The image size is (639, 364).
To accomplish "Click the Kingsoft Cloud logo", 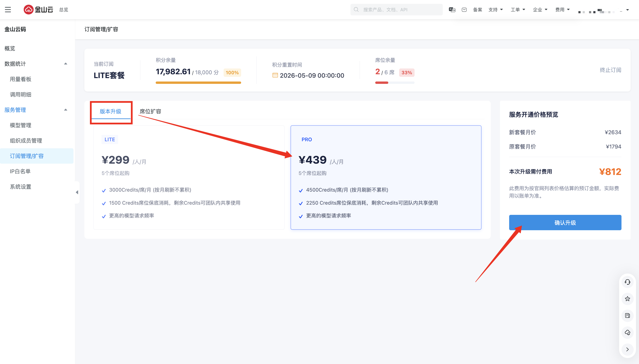I will (38, 10).
